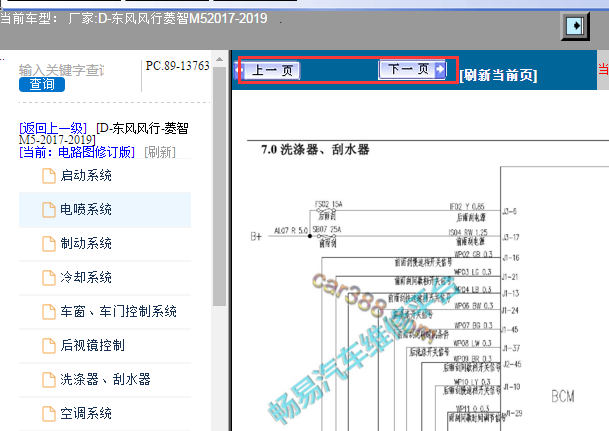Click D-东风风行-菱智 M5-2017-2019 breadcrumb text

104,134
